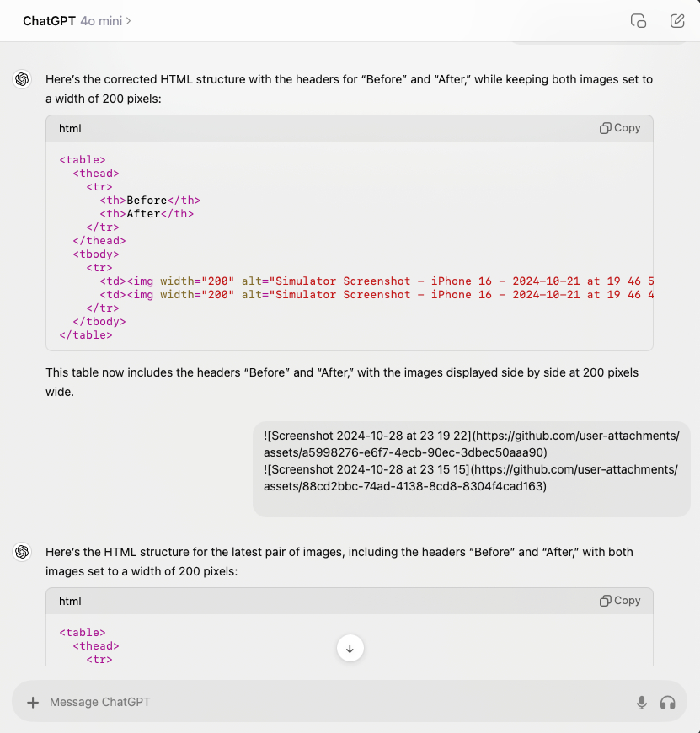This screenshot has width=700, height=733.
Task: Start a new chat with compose icon
Action: click(677, 21)
